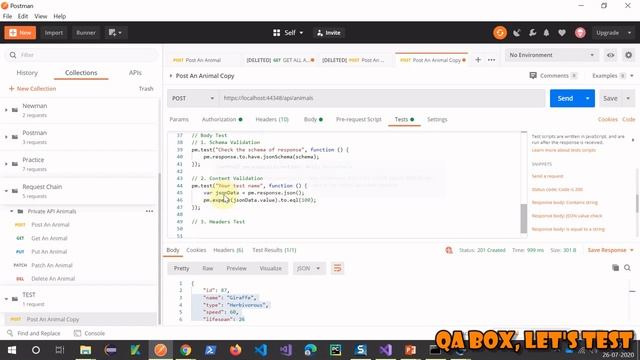This screenshot has height=360, width=640.
Task: Switch to the History tab
Action: tap(27, 73)
